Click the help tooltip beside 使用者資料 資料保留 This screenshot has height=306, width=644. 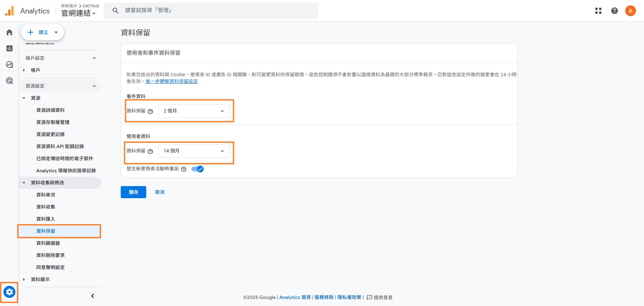click(150, 151)
